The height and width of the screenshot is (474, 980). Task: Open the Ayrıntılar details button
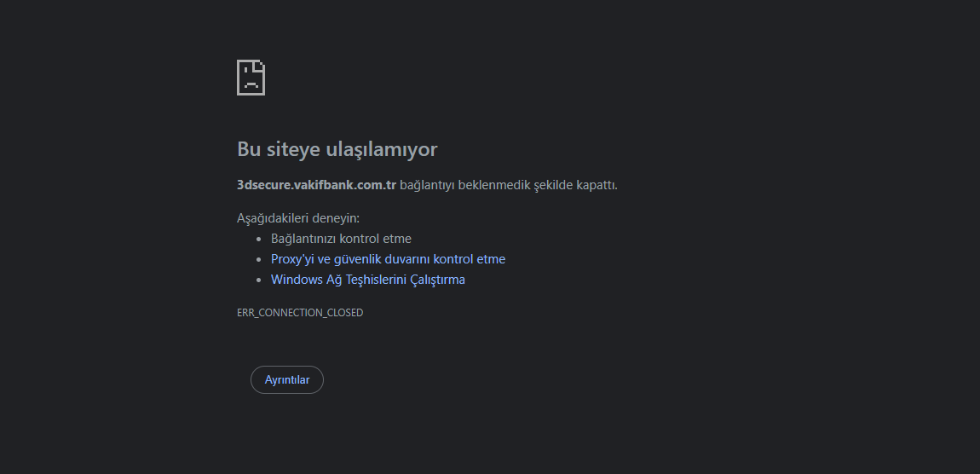coord(287,379)
